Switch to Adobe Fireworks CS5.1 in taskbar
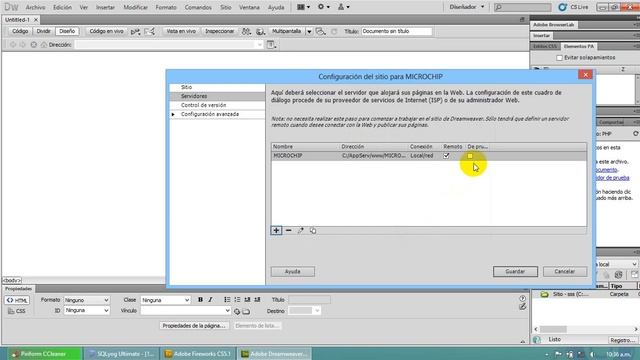 198,354
